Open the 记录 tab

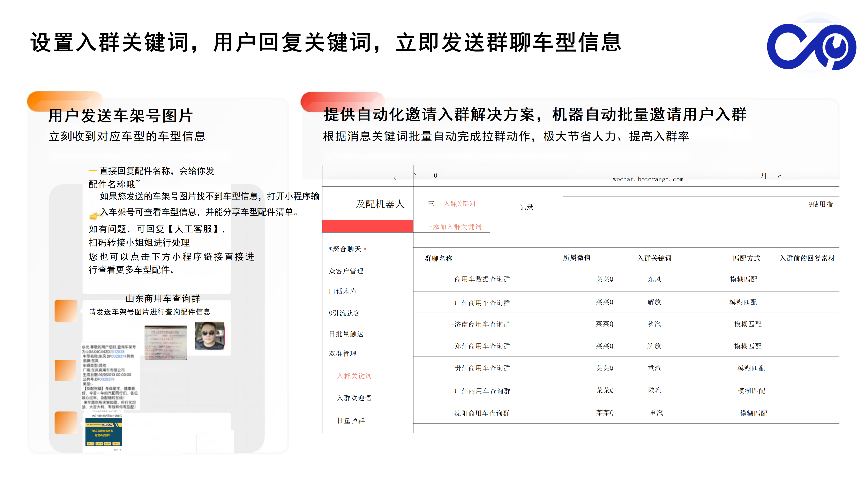526,207
